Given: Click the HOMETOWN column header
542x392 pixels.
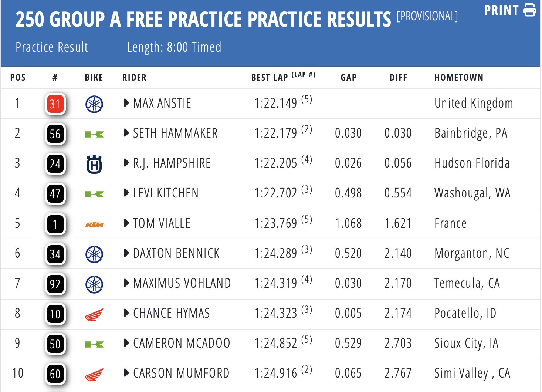Looking at the screenshot, I should pos(458,77).
